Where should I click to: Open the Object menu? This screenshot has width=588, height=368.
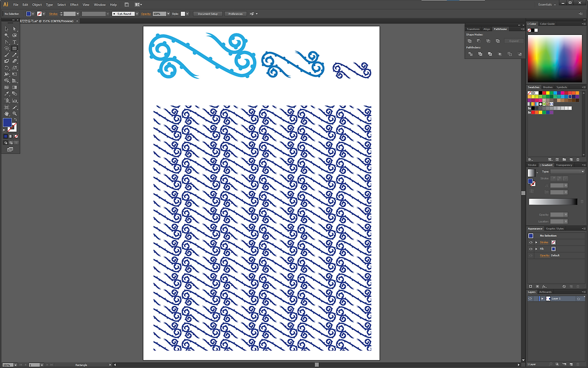37,5
